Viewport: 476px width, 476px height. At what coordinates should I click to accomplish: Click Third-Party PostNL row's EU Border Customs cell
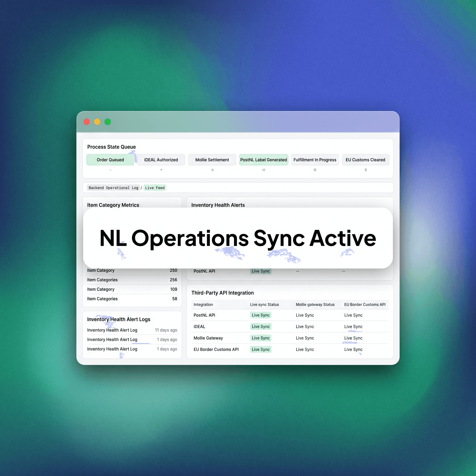click(x=353, y=315)
